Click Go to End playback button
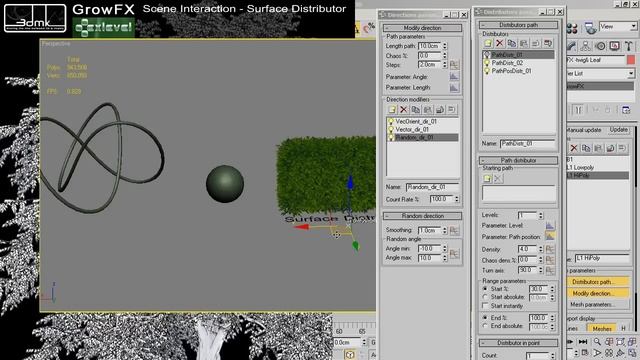 click(583, 342)
